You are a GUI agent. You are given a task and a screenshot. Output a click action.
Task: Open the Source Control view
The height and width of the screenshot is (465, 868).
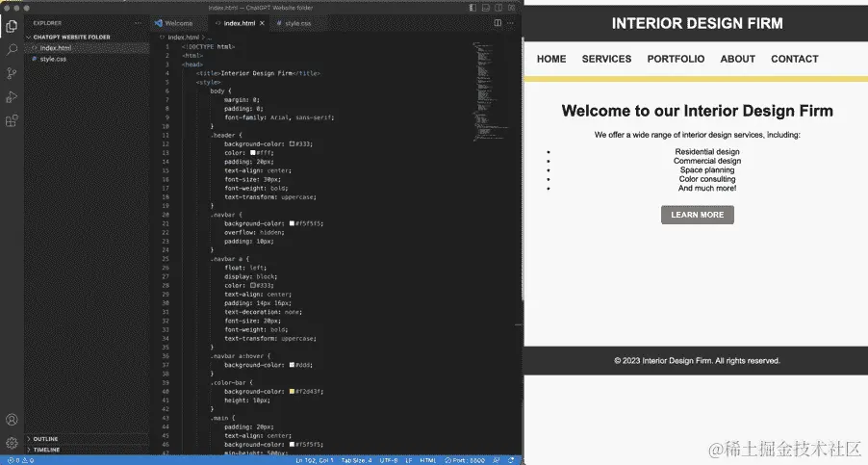[12, 73]
